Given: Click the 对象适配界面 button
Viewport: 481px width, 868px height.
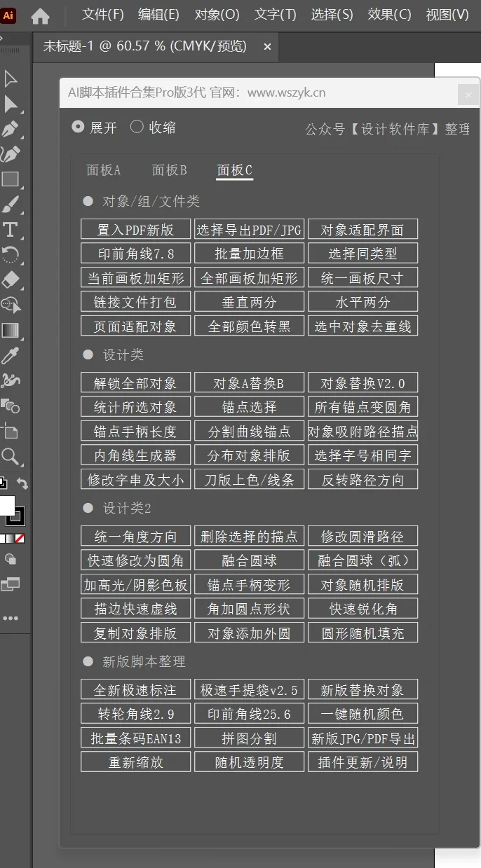Looking at the screenshot, I should point(363,229).
